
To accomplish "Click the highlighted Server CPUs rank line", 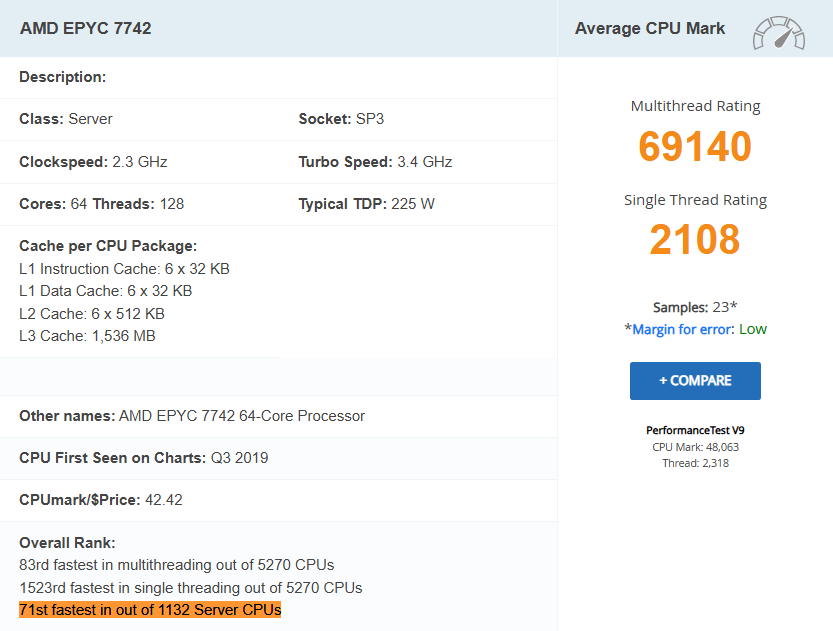I will [150, 609].
